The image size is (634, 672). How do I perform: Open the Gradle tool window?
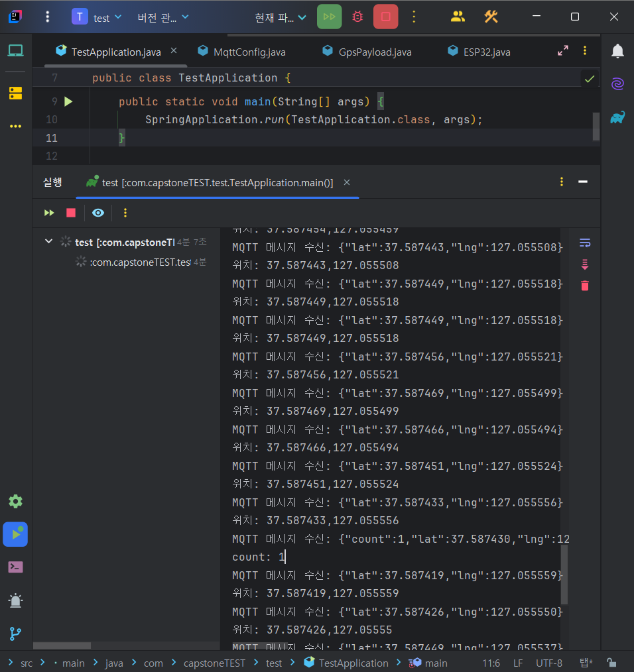(617, 117)
